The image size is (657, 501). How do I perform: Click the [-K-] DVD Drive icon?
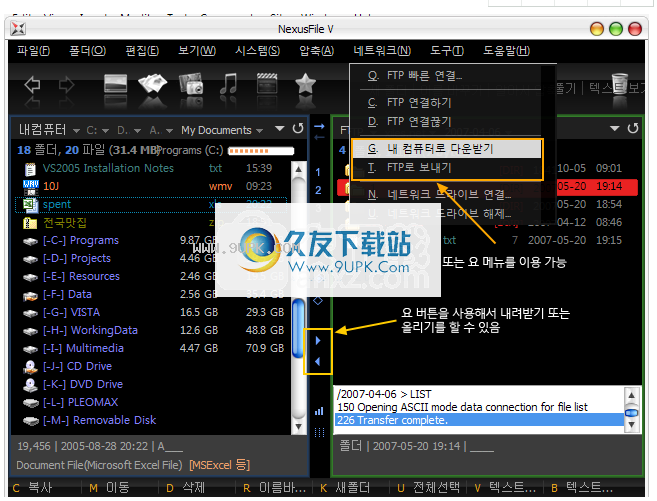30,385
